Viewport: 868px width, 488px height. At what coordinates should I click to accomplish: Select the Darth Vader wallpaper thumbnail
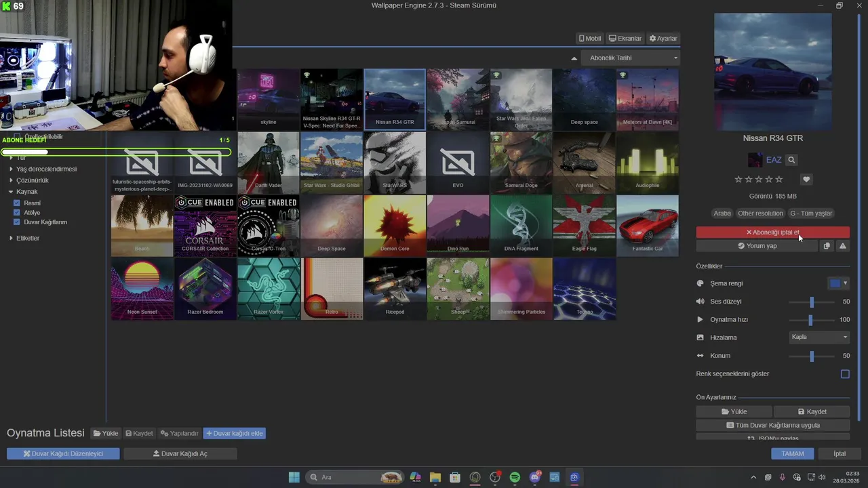tap(269, 163)
